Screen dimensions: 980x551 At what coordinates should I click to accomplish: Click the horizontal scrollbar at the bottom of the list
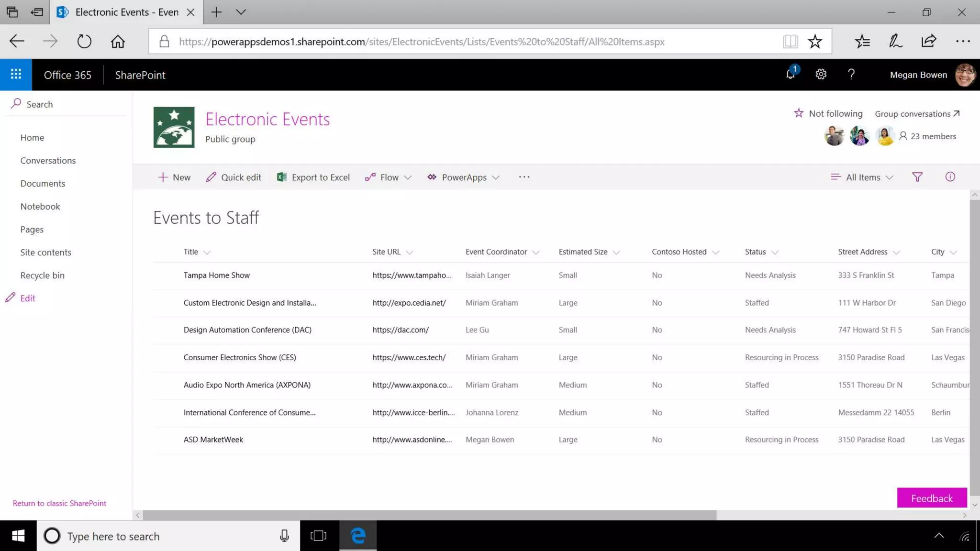click(429, 515)
